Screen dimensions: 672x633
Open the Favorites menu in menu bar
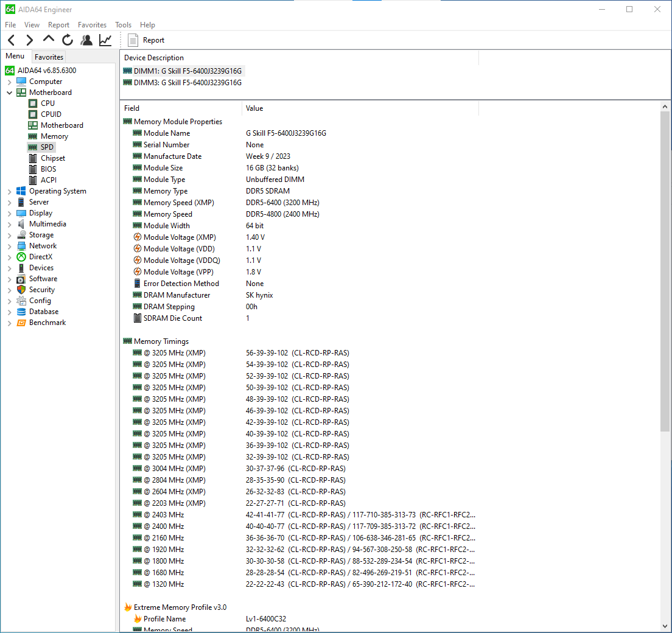click(x=92, y=25)
